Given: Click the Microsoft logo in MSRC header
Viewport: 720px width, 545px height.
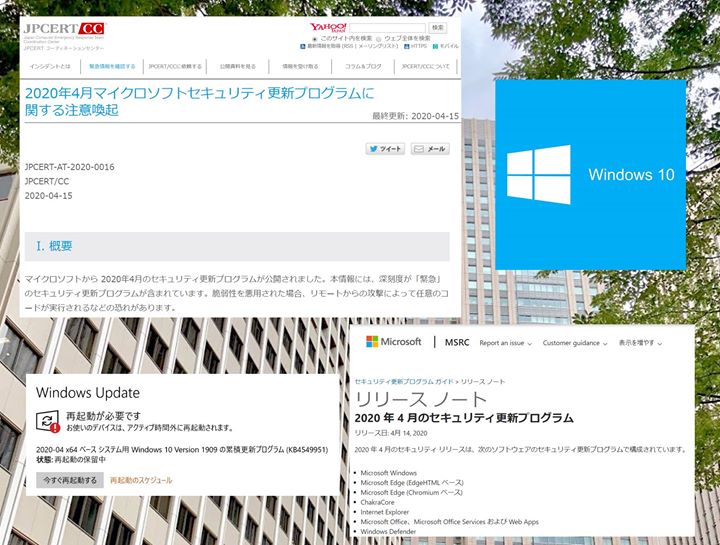Looking at the screenshot, I should click(x=394, y=342).
